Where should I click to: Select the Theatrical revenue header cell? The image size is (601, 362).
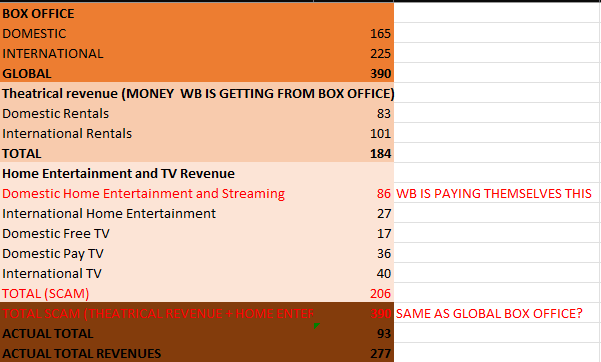pos(198,94)
